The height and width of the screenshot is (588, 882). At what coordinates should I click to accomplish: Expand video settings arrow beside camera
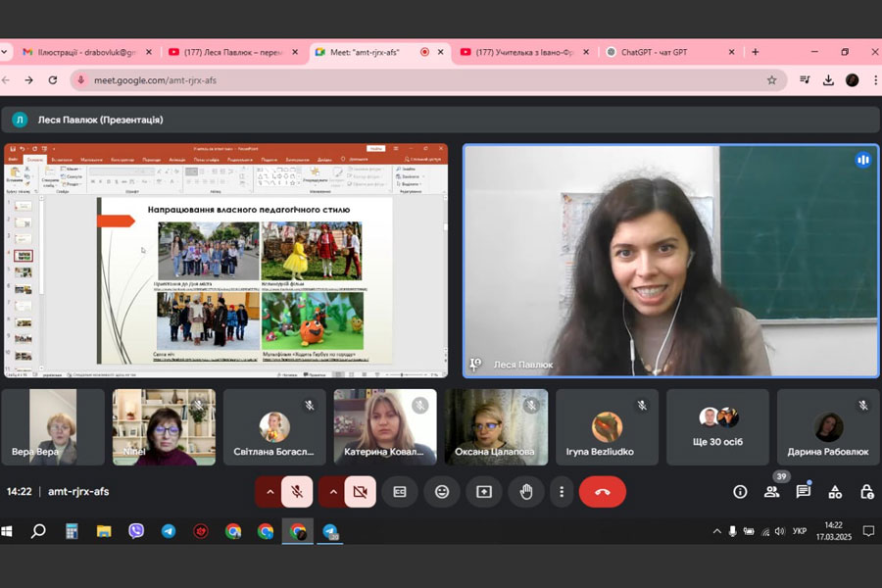tap(331, 492)
